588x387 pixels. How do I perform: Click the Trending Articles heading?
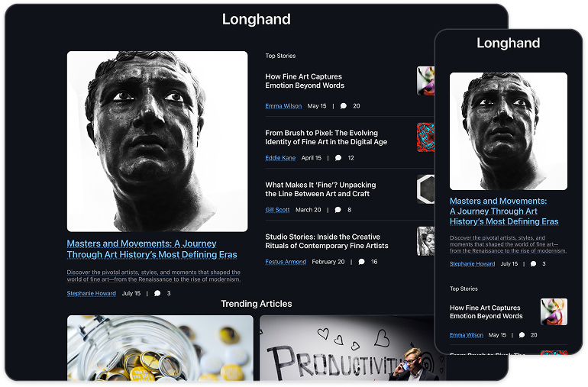[x=256, y=304]
